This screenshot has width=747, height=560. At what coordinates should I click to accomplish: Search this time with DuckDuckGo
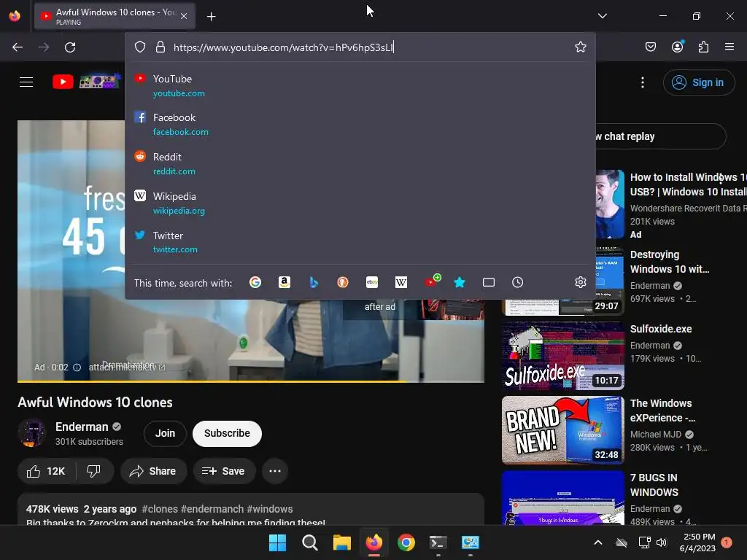[343, 282]
